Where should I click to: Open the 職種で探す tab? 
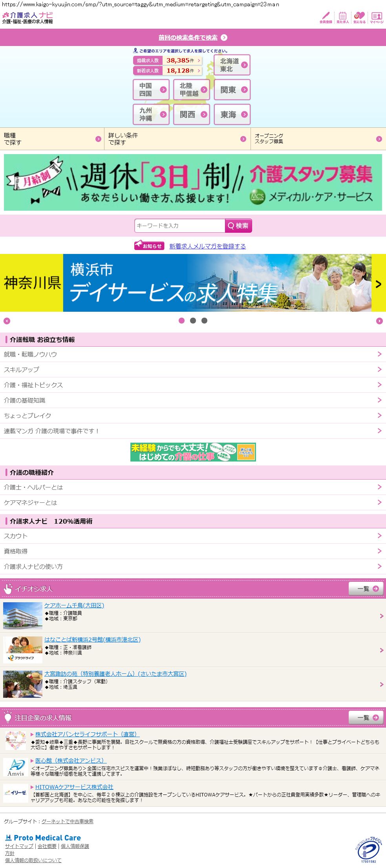tap(52, 139)
